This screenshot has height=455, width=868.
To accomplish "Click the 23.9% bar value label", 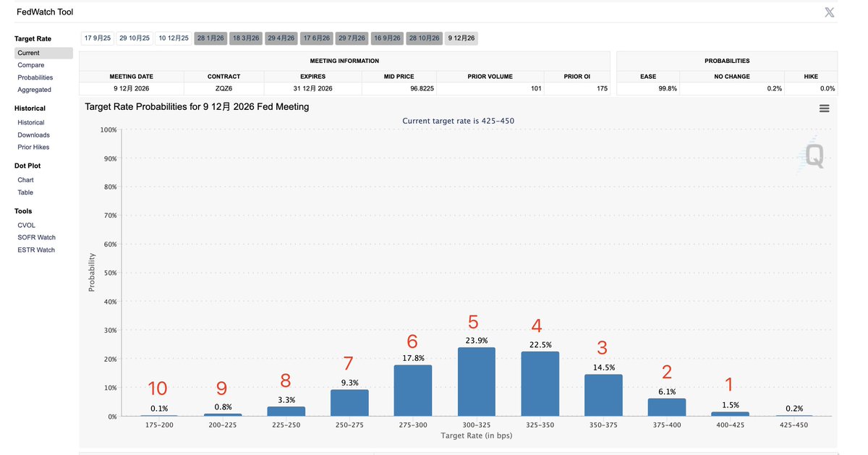I will click(477, 340).
